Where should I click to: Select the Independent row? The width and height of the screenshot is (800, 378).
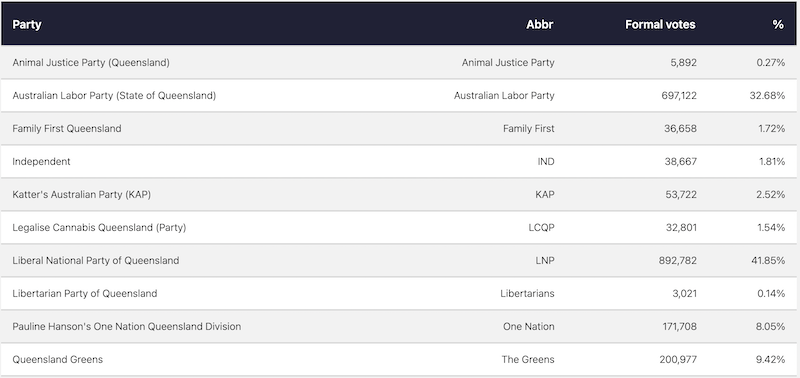point(400,161)
